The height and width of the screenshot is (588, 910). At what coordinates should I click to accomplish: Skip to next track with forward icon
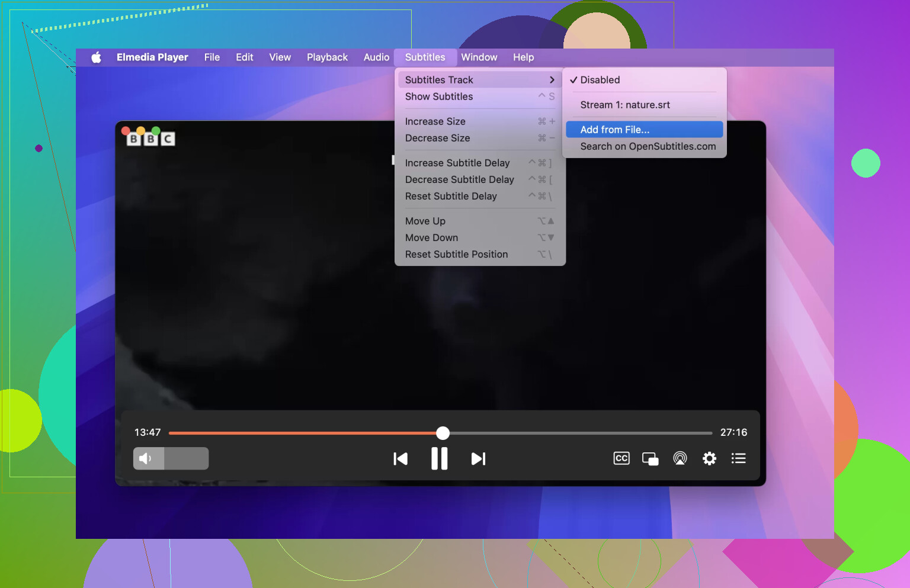click(x=478, y=458)
